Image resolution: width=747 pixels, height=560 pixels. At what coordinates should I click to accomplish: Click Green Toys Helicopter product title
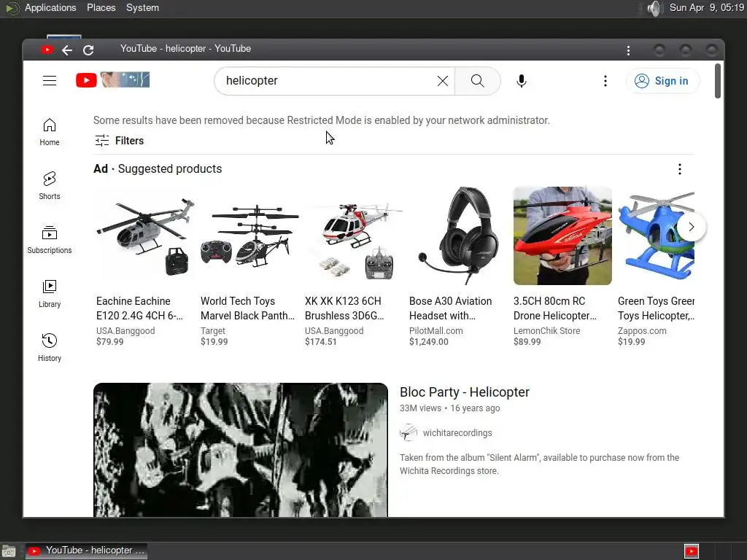click(656, 308)
